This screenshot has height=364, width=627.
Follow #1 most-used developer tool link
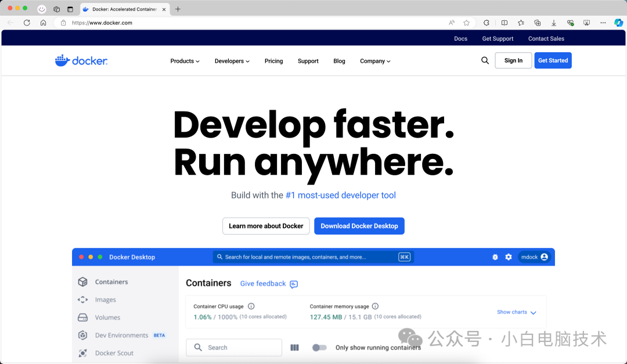340,195
